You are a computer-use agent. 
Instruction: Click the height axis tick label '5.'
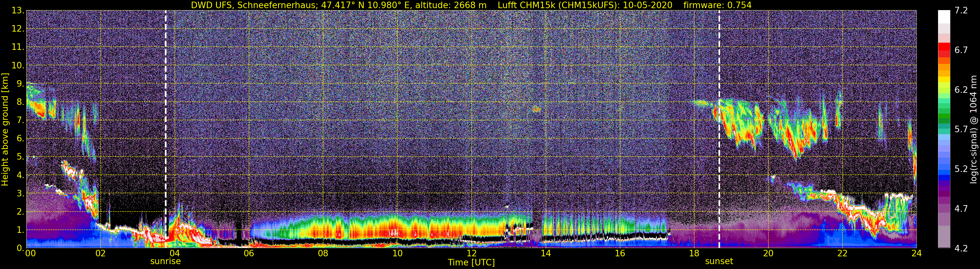coord(20,157)
